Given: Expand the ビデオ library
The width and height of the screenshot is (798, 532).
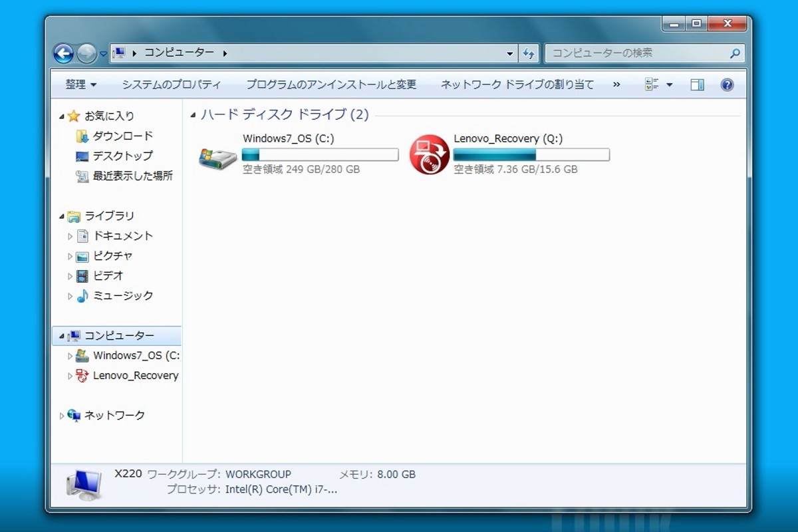Looking at the screenshot, I should 70,276.
